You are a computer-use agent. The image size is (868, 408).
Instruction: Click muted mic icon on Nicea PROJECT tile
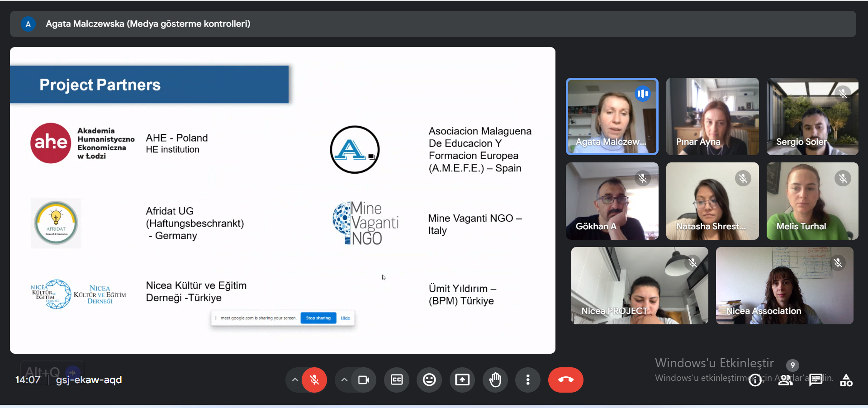[693, 263]
